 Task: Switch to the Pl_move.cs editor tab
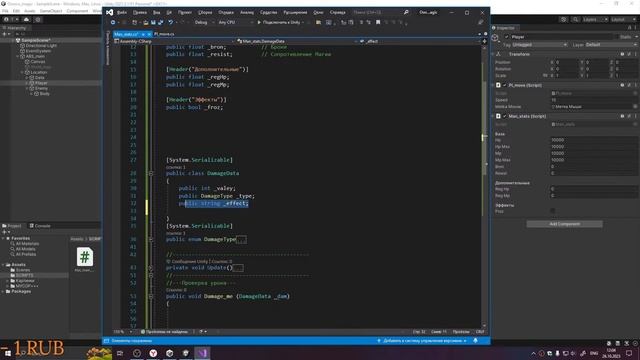pyautogui.click(x=164, y=34)
